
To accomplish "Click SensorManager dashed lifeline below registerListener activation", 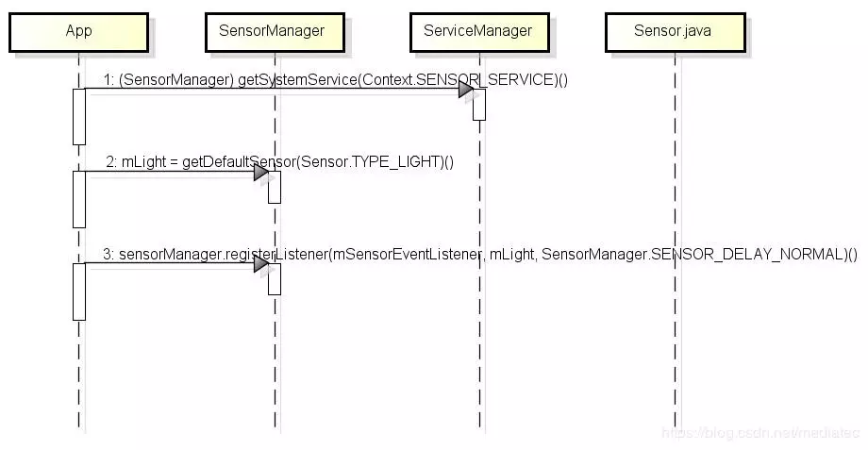I will click(275, 368).
